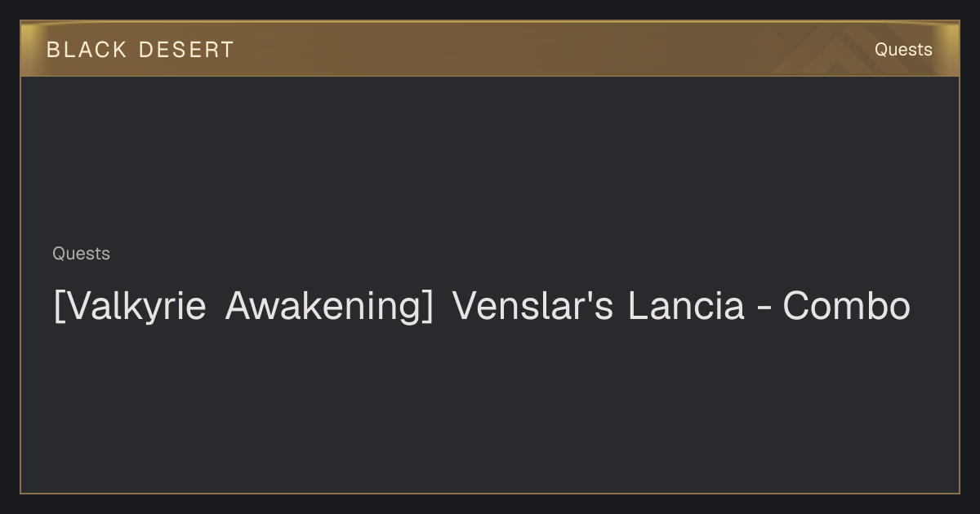Open the Quests link in the header
Image resolution: width=980 pixels, height=514 pixels.
click(x=903, y=50)
